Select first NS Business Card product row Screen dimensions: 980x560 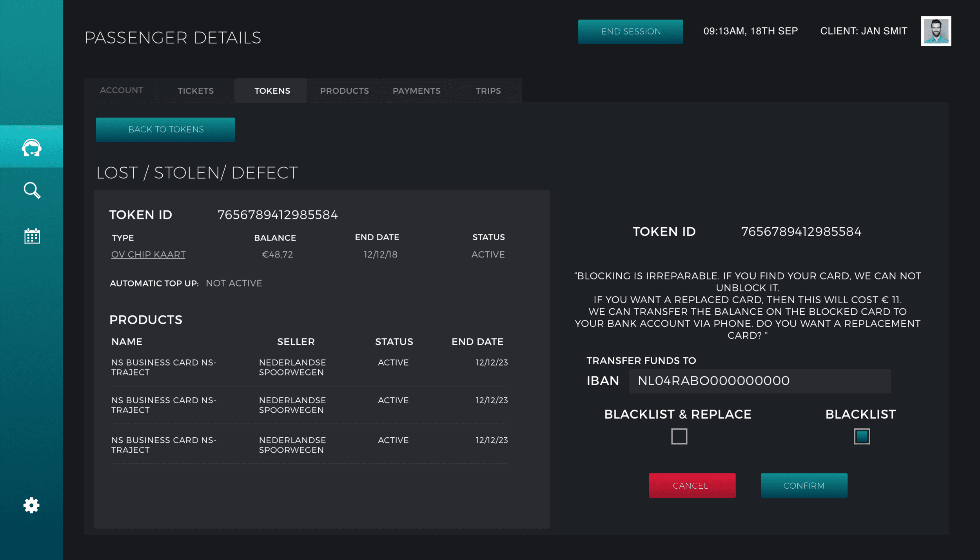[x=309, y=367]
